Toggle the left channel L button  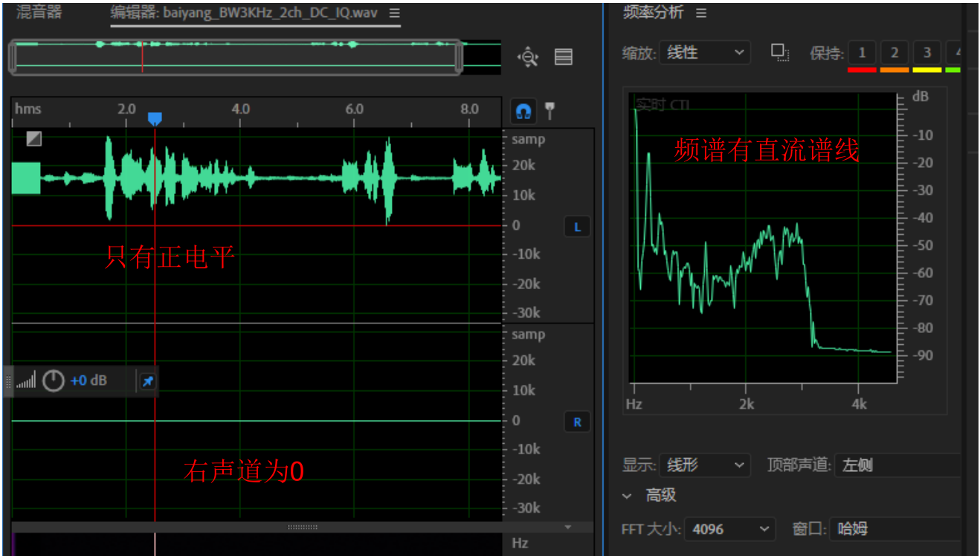tap(577, 227)
